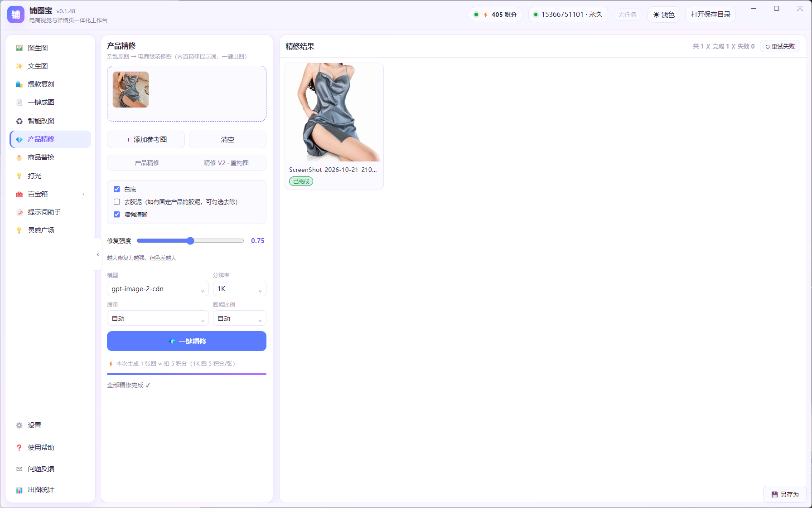Open 设置 via the gear icon
Image resolution: width=812 pixels, height=508 pixels.
pyautogui.click(x=19, y=425)
